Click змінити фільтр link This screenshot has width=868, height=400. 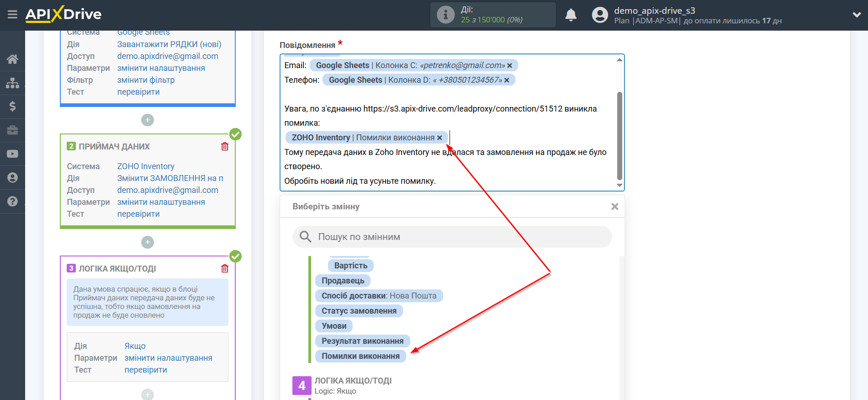pos(146,80)
